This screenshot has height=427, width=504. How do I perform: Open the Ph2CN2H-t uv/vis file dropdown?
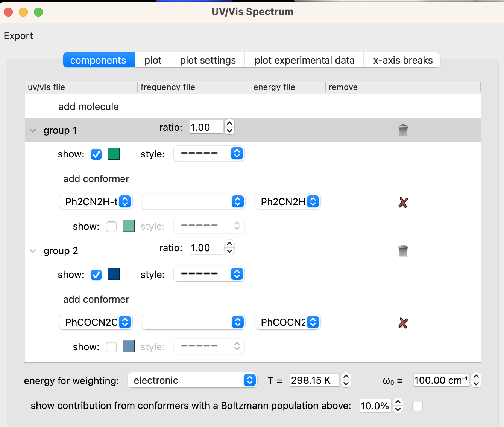point(96,202)
